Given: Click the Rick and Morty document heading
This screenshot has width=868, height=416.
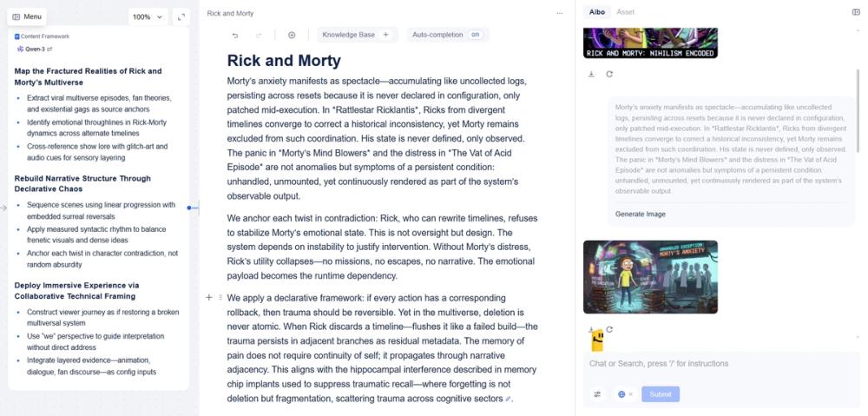Looking at the screenshot, I should point(284,61).
